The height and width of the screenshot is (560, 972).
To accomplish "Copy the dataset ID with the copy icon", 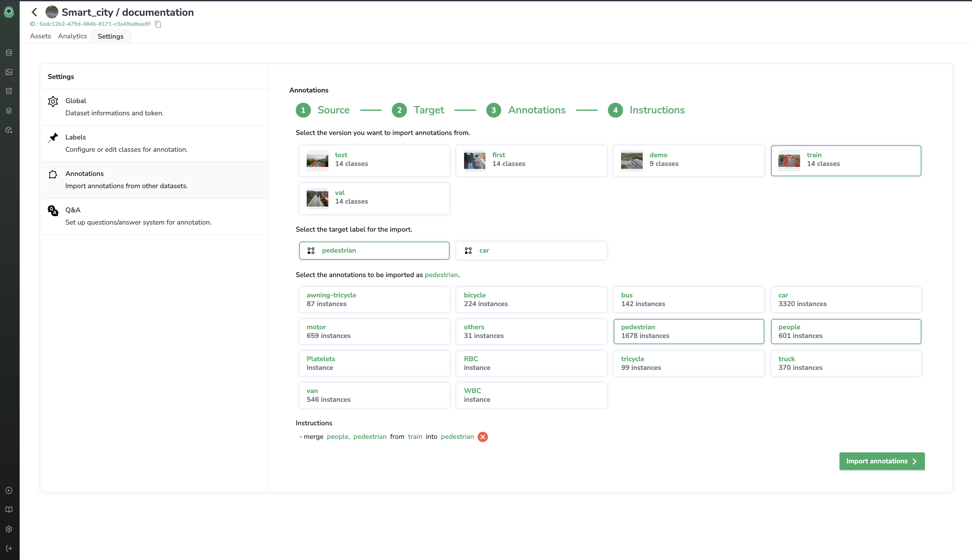I will point(158,24).
